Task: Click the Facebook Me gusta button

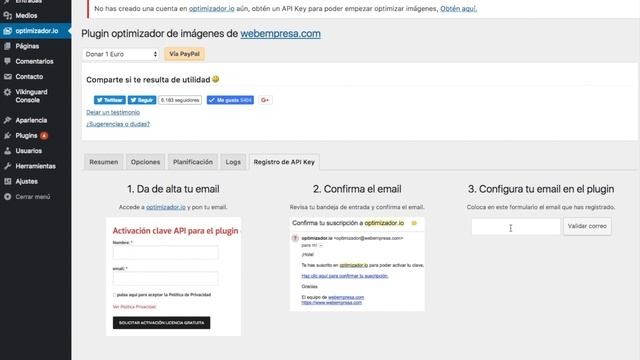Action: [230, 100]
